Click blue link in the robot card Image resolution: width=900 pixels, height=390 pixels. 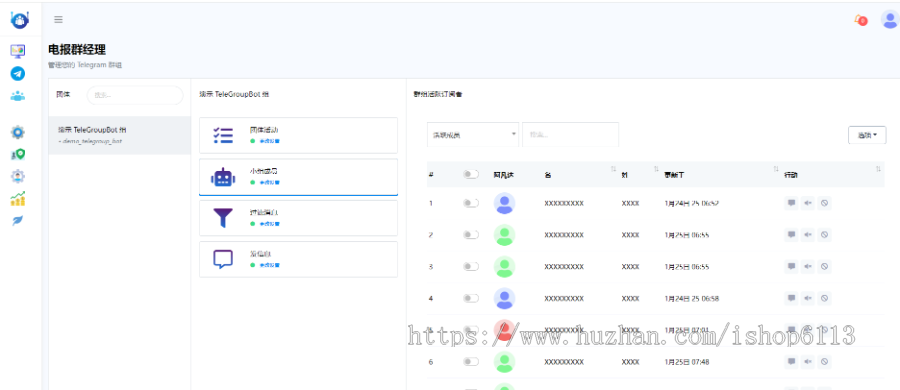pyautogui.click(x=270, y=182)
